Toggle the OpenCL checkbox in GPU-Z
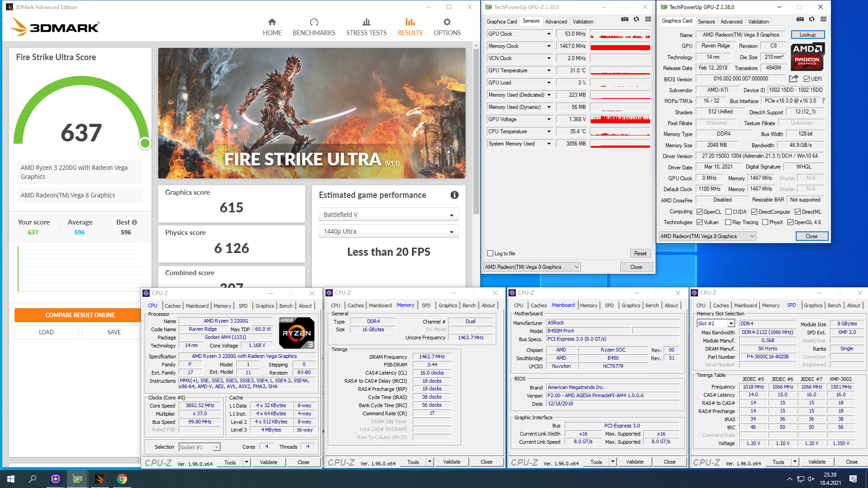Image resolution: width=868 pixels, height=488 pixels. click(699, 212)
